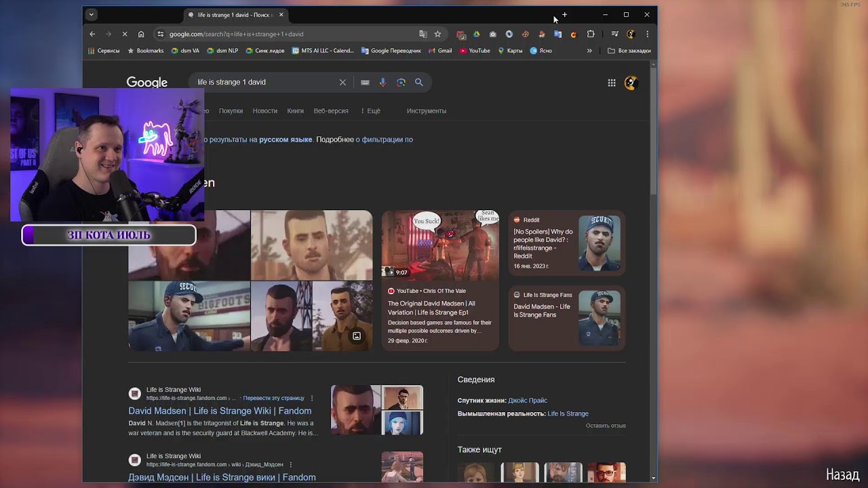Click the "Оставить отзыв" feedback link
This screenshot has width=868, height=488.
[x=606, y=426]
